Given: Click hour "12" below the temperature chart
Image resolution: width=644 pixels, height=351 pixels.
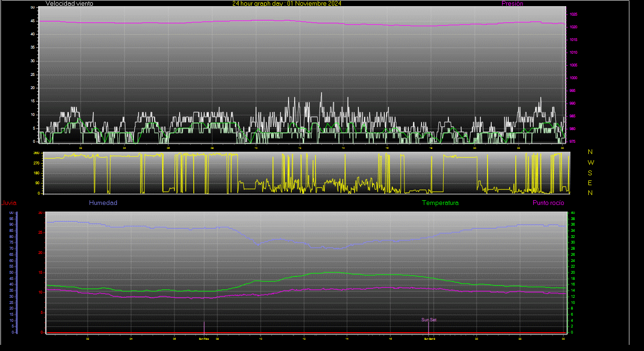Looking at the screenshot, I should (304, 338).
